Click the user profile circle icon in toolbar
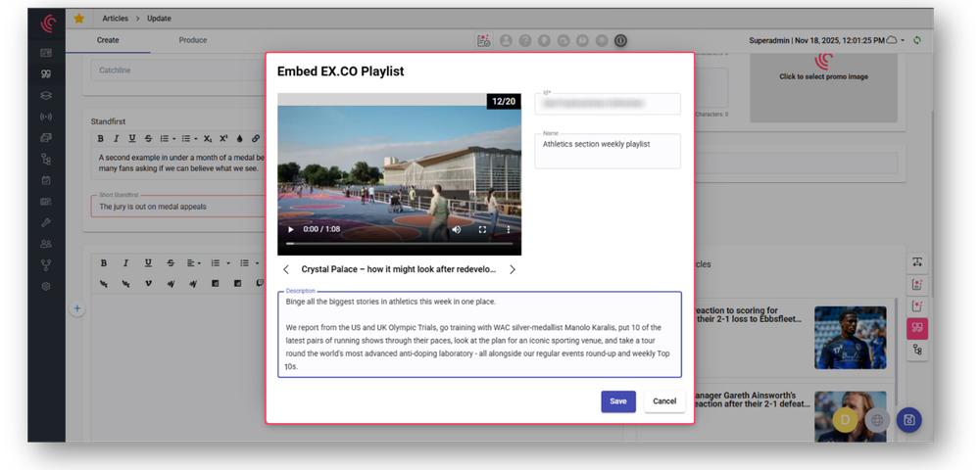Screen dimensions: 980x470 point(506,40)
